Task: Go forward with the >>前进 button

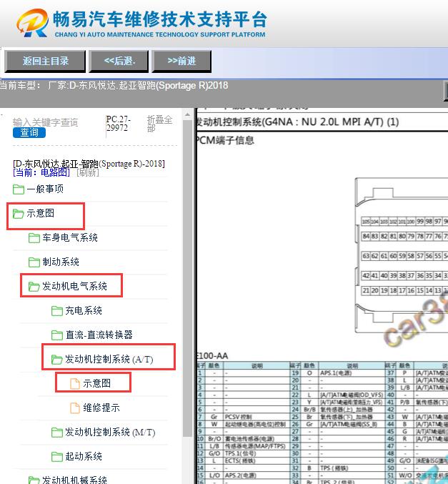Action: pyautogui.click(x=181, y=61)
